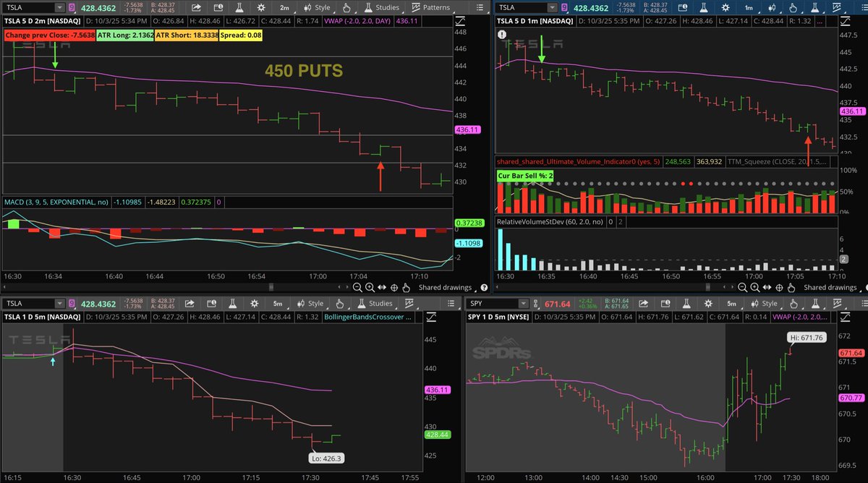Open candlestick style icon in TSLA 1m chart

pyautogui.click(x=773, y=7)
